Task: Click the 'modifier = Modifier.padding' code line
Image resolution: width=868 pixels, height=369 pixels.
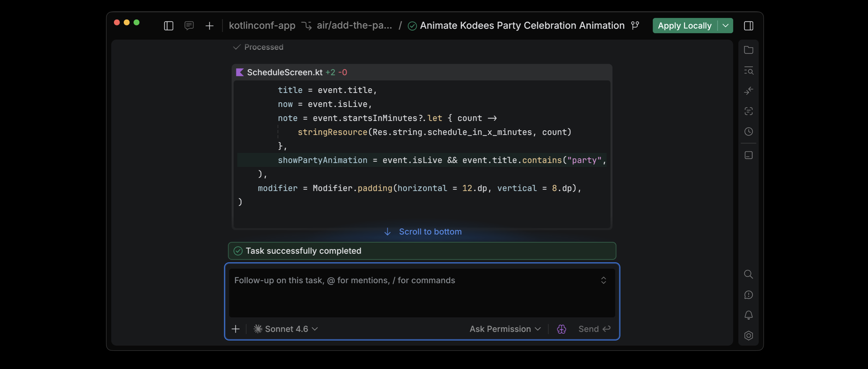Action: click(x=419, y=188)
